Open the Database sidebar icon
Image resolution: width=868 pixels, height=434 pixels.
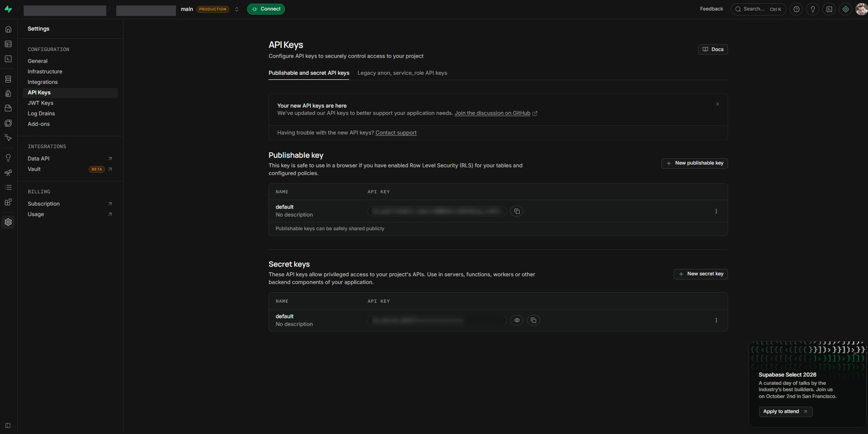pos(8,79)
